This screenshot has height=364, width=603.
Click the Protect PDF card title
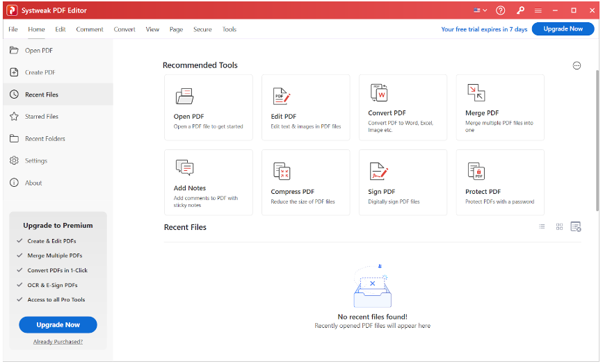pyautogui.click(x=483, y=192)
